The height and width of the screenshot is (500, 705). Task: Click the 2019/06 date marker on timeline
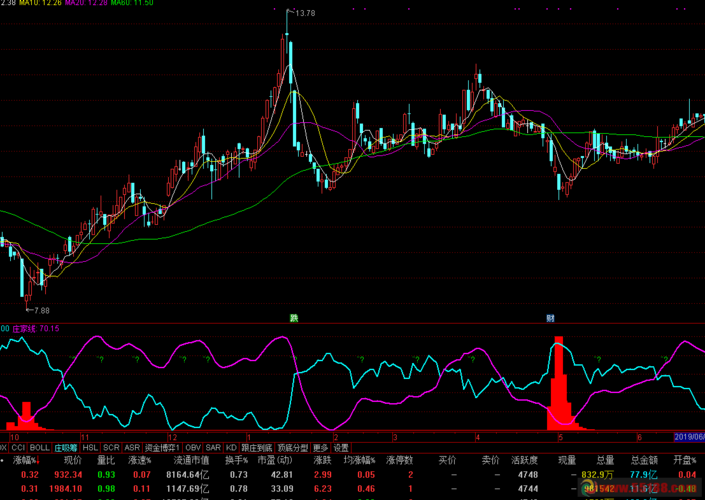tap(688, 437)
